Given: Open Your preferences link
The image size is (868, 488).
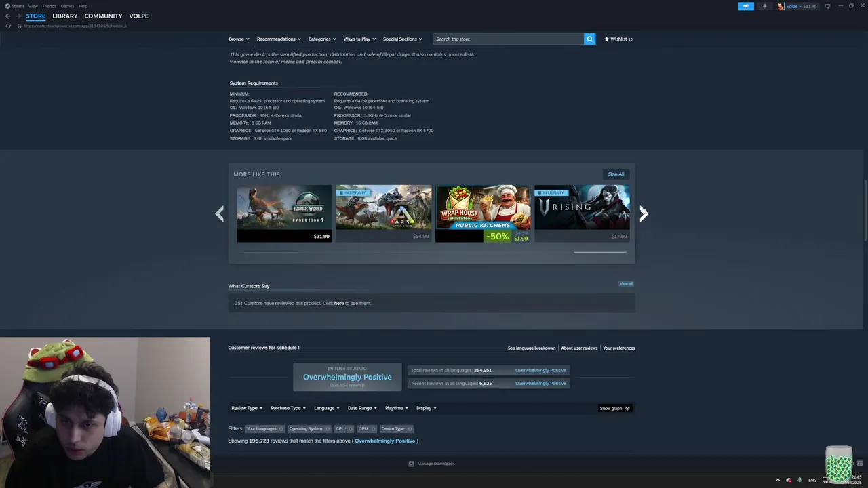Looking at the screenshot, I should (x=619, y=348).
